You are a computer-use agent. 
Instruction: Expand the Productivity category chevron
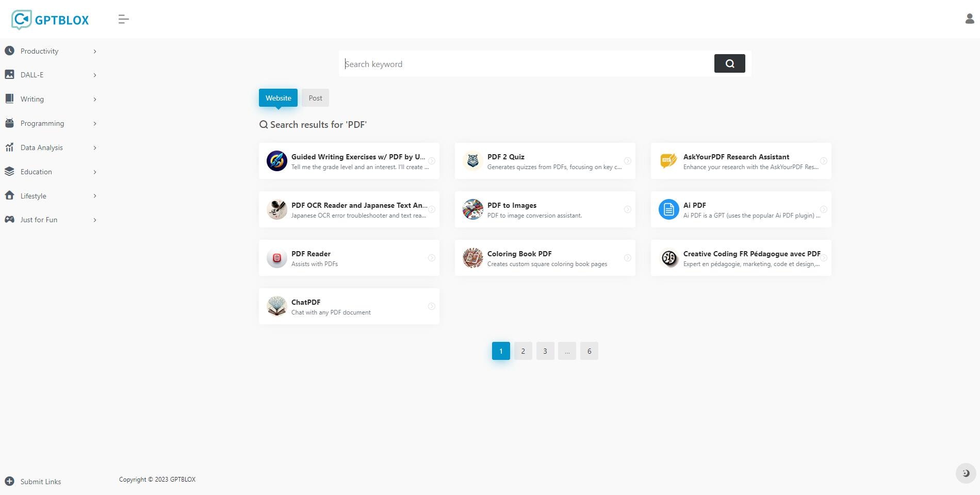95,51
